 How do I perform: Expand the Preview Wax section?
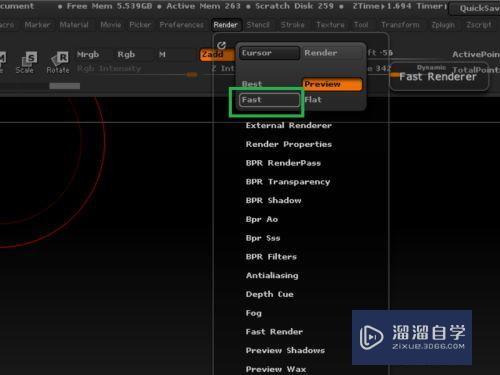[x=276, y=369]
